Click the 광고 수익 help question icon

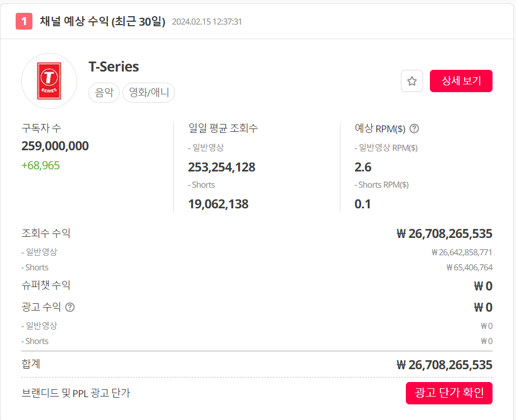[x=70, y=307]
